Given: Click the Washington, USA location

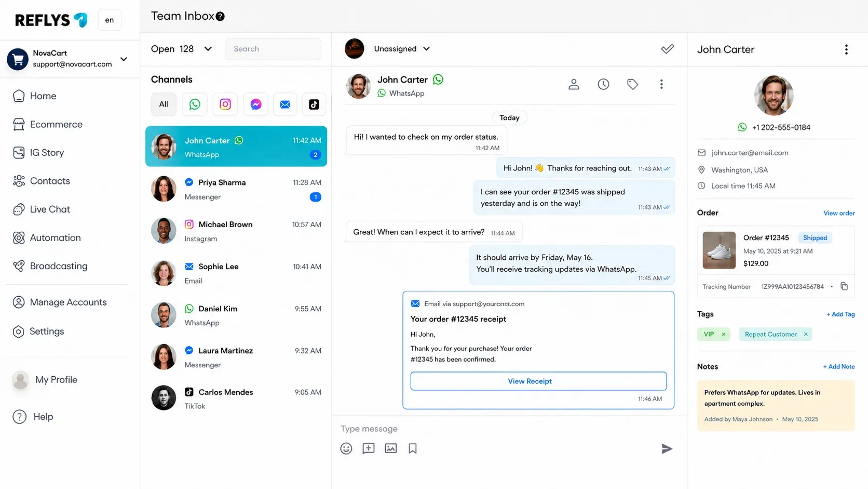Looking at the screenshot, I should coord(739,170).
